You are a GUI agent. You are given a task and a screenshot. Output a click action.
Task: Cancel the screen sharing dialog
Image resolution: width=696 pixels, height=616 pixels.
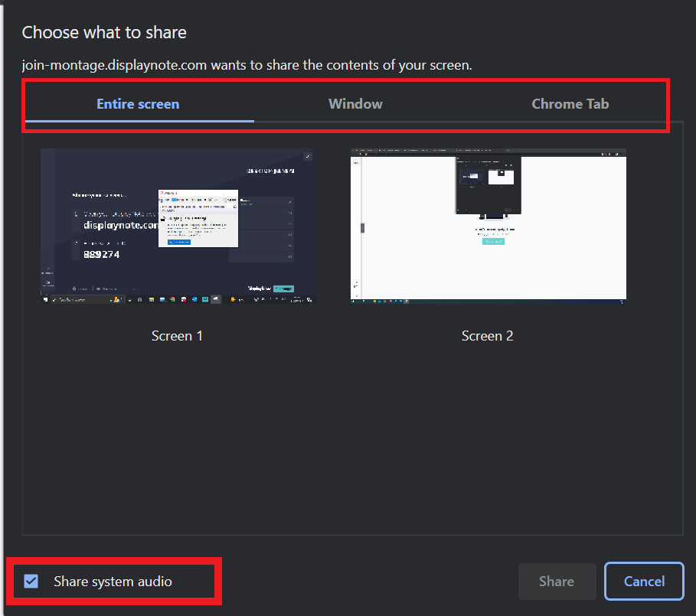pos(644,581)
